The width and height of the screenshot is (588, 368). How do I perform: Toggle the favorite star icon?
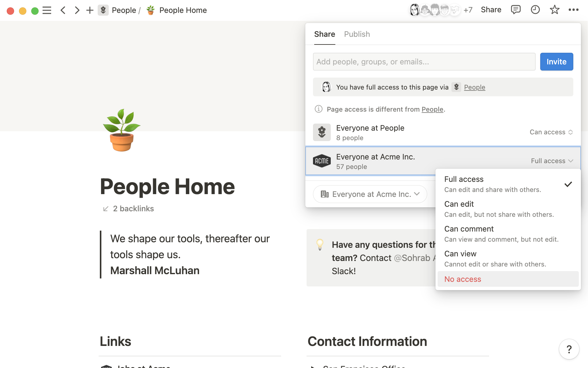[x=555, y=10]
